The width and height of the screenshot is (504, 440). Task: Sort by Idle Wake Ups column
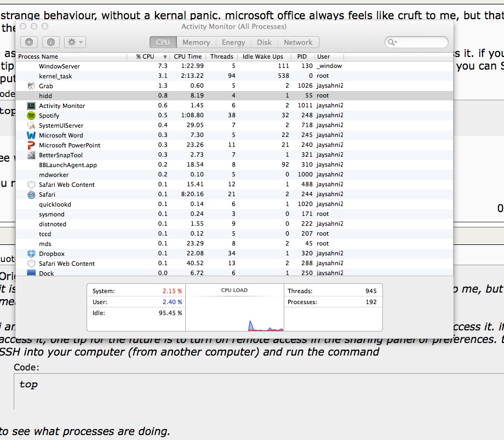tap(264, 56)
